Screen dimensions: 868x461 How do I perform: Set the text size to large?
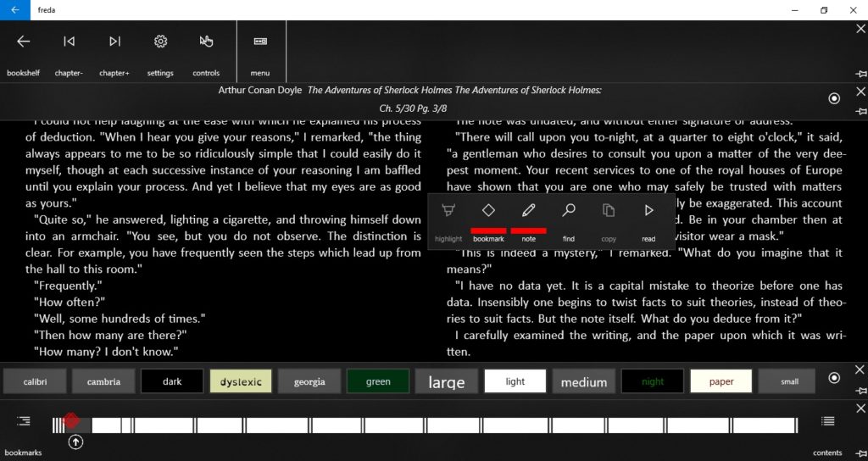click(447, 381)
